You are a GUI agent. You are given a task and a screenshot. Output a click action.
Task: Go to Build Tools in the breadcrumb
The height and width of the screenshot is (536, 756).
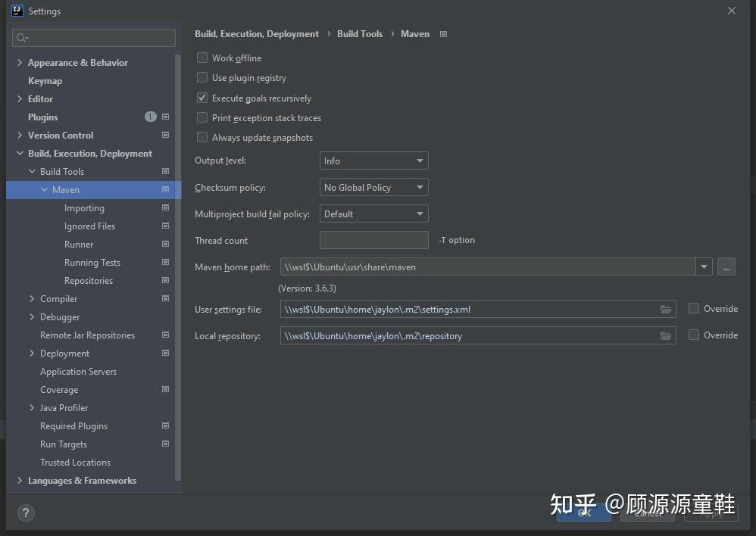[359, 33]
